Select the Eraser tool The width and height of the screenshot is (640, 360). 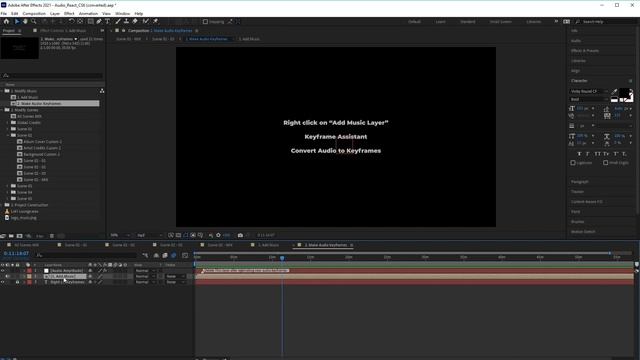(x=135, y=21)
